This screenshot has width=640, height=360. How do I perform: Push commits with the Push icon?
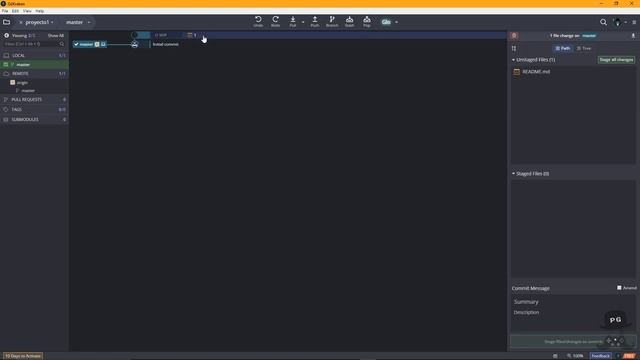[315, 21]
